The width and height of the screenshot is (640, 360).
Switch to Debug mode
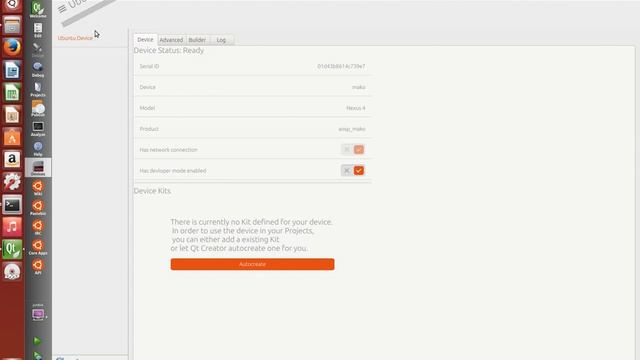tap(38, 69)
